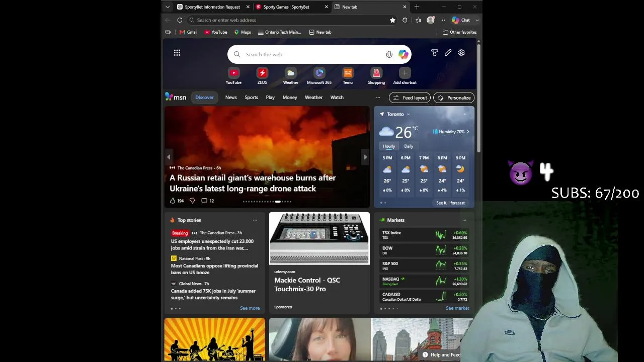Dislike the Russian warehouse story
644x362 pixels.
click(x=192, y=201)
